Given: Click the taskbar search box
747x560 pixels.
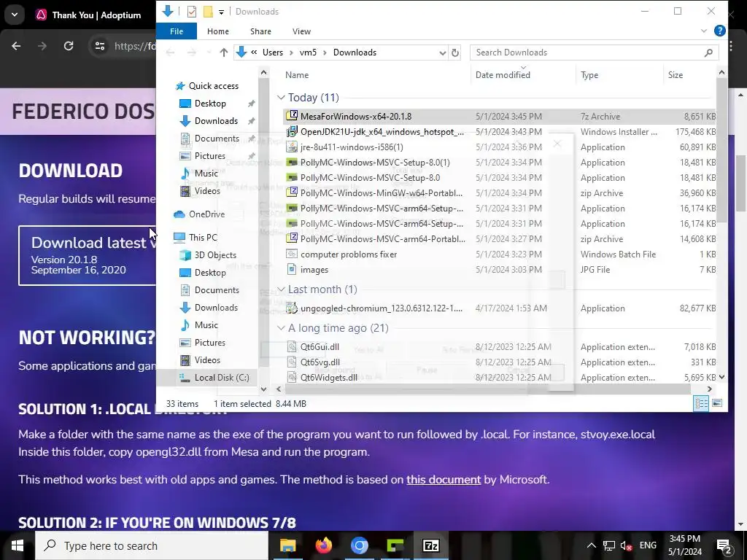Looking at the screenshot, I should point(152,545).
